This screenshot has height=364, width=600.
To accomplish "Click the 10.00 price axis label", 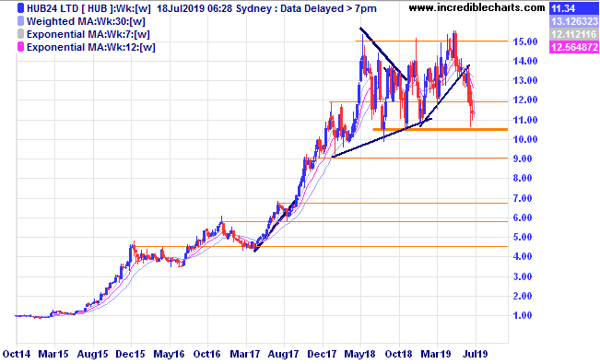I will (524, 139).
